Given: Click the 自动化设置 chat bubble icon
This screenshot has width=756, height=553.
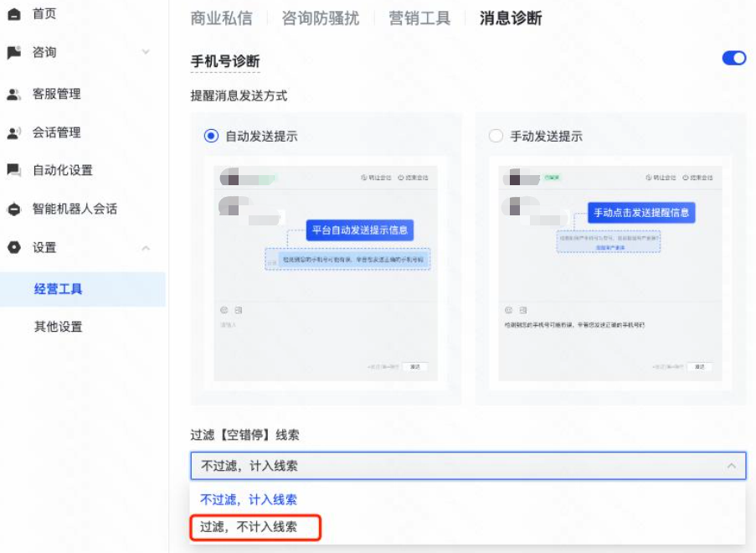Looking at the screenshot, I should (13, 171).
